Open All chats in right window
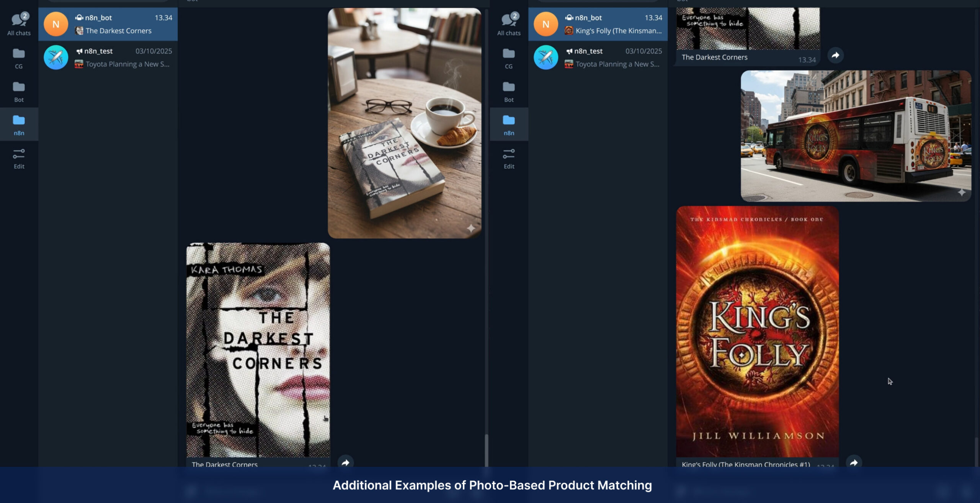 [x=509, y=23]
